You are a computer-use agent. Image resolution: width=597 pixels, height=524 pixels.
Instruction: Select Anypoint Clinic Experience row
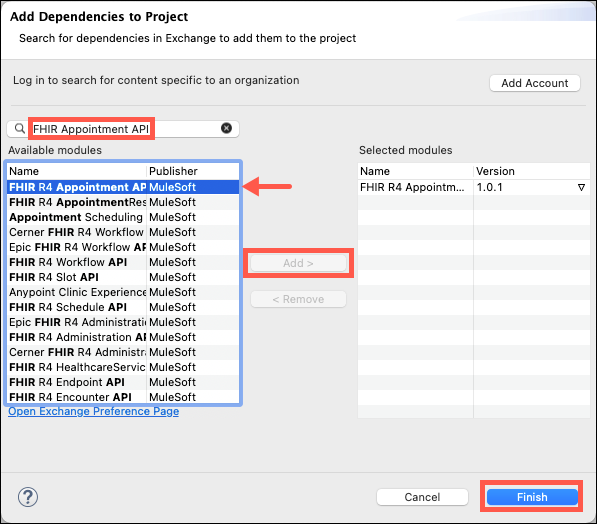coord(123,292)
